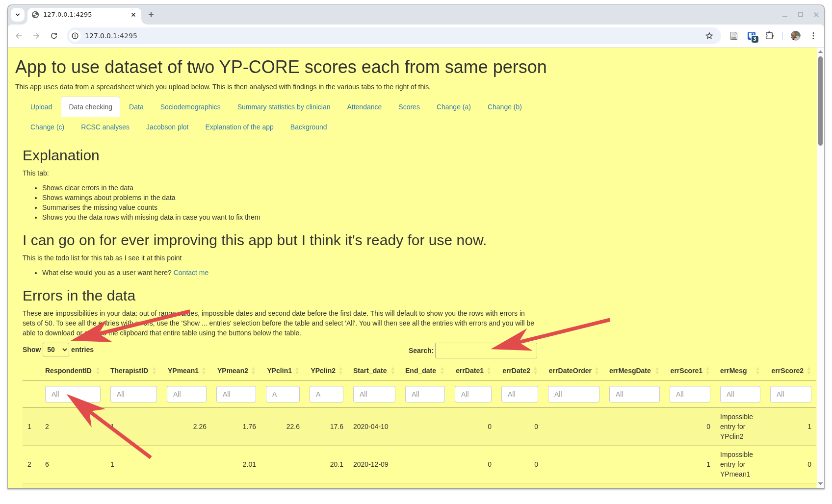Screen dimensions: 832x504
Task: Sort by YPmean1 column sort arrows
Action: (x=204, y=371)
